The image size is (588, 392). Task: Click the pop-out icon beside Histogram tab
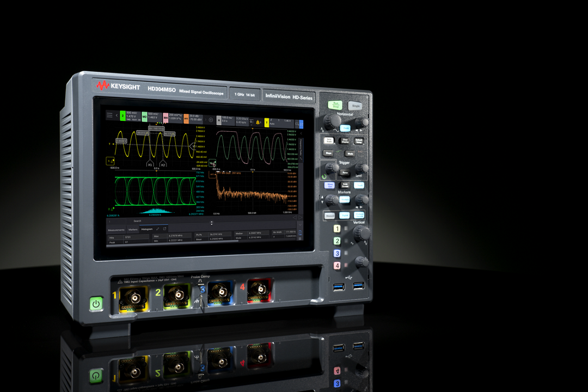pyautogui.click(x=165, y=229)
